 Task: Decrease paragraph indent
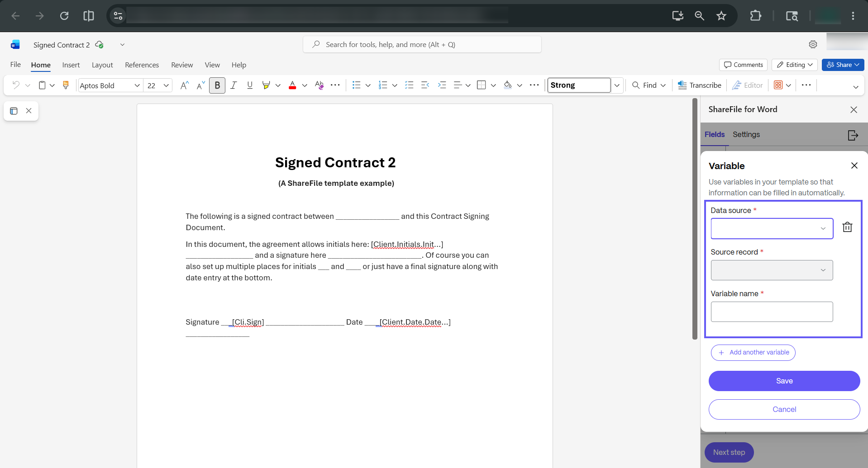[x=425, y=85]
